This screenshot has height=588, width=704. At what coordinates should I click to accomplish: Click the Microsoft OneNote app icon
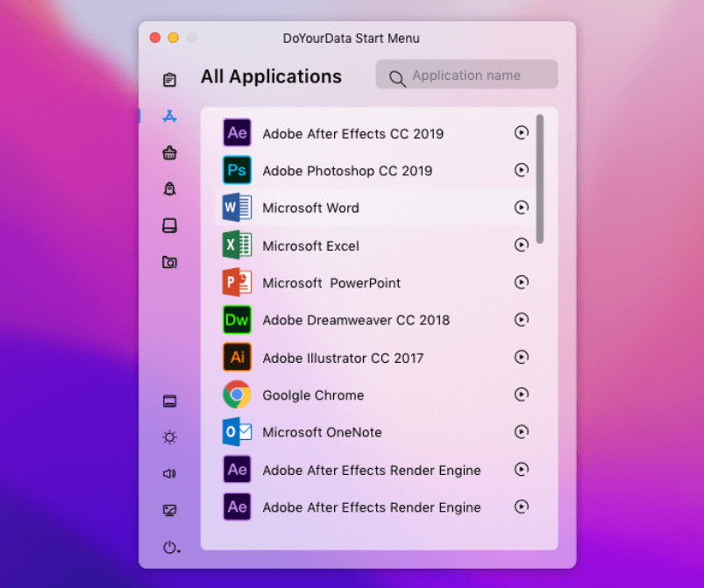(x=237, y=432)
